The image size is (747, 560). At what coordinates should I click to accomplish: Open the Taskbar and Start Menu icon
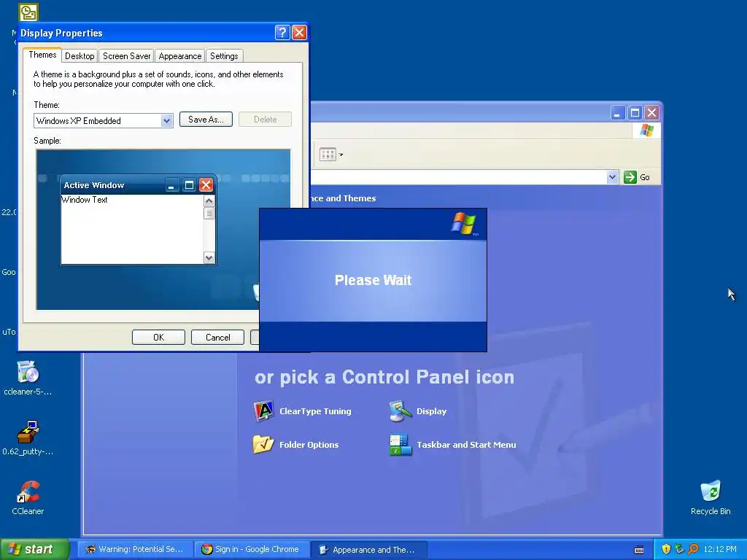click(x=400, y=444)
